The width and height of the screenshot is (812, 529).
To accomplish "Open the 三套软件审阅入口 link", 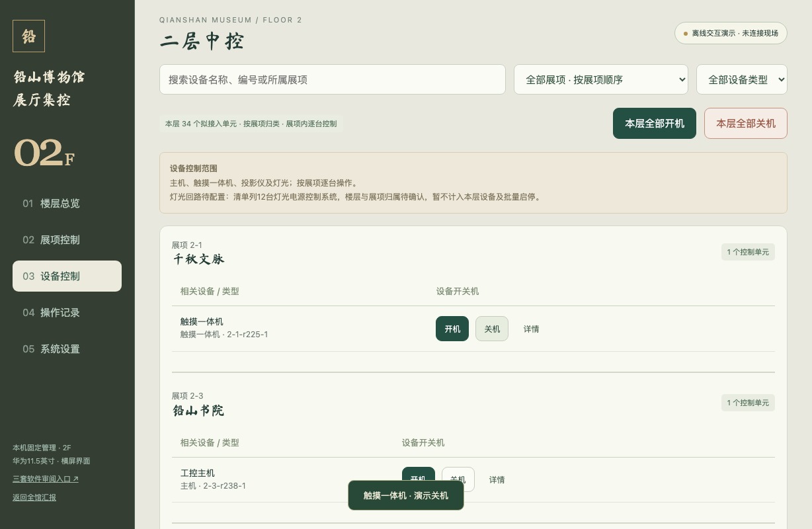I will [46, 479].
